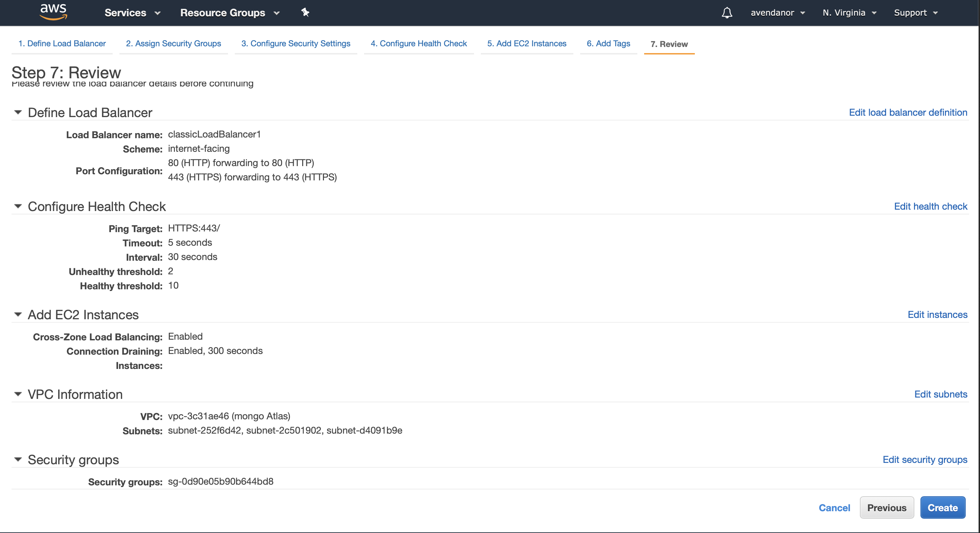Go to the Define Load Balancer step tab
Viewport: 980px width, 533px height.
click(x=62, y=43)
